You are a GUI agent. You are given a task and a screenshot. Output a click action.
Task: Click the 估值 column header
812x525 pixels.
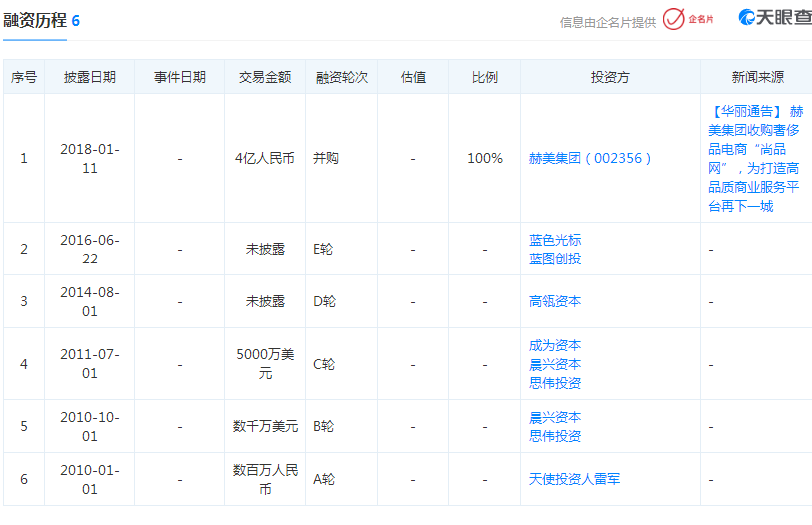click(413, 77)
